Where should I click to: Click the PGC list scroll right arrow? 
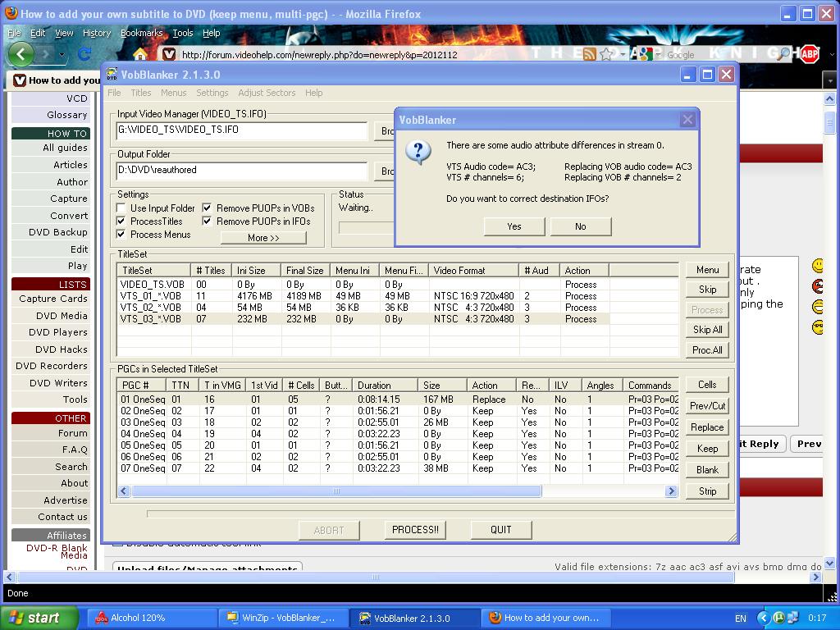tap(671, 491)
